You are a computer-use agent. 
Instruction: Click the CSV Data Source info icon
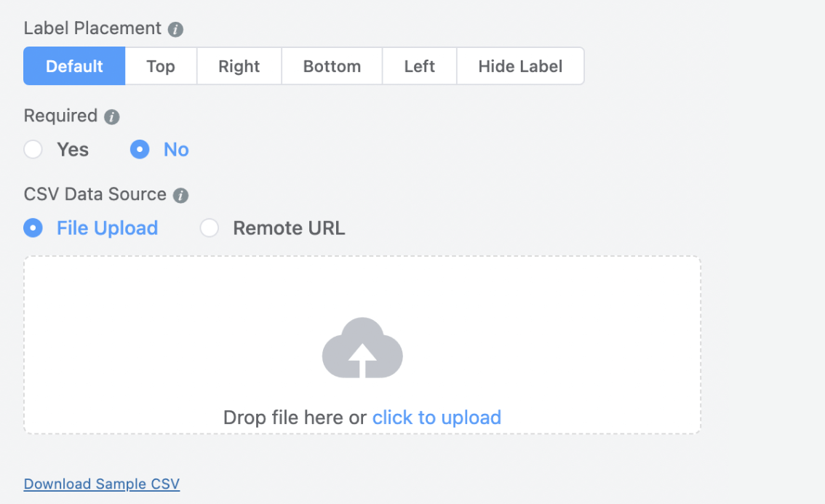(180, 196)
